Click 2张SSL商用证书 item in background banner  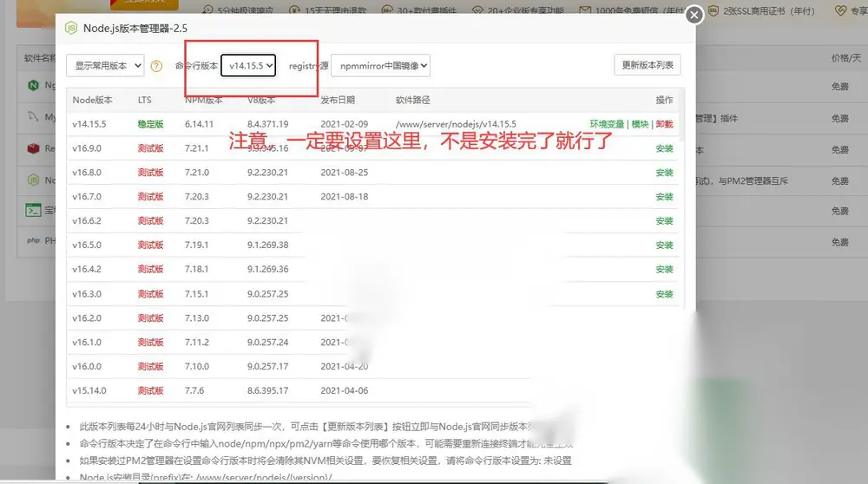762,10
